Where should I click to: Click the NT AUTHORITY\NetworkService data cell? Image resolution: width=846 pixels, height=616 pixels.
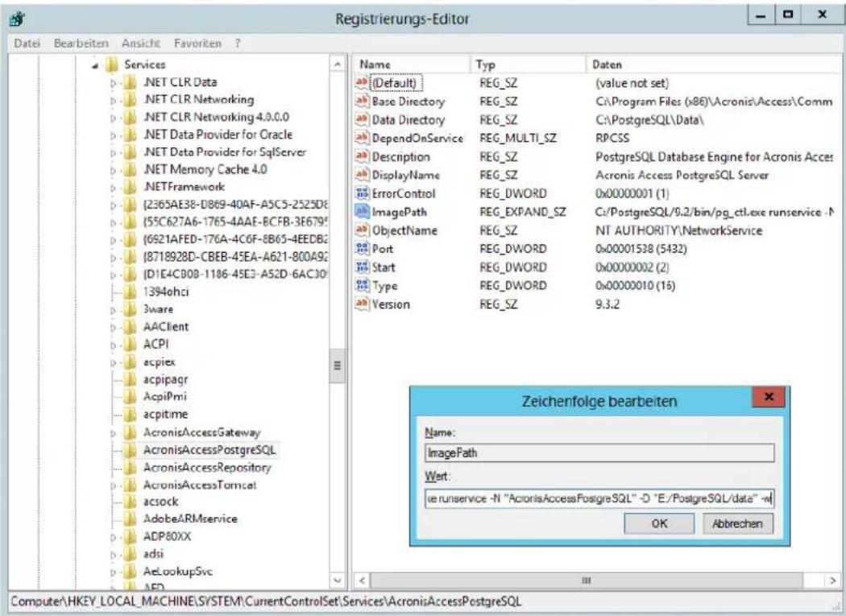(678, 230)
